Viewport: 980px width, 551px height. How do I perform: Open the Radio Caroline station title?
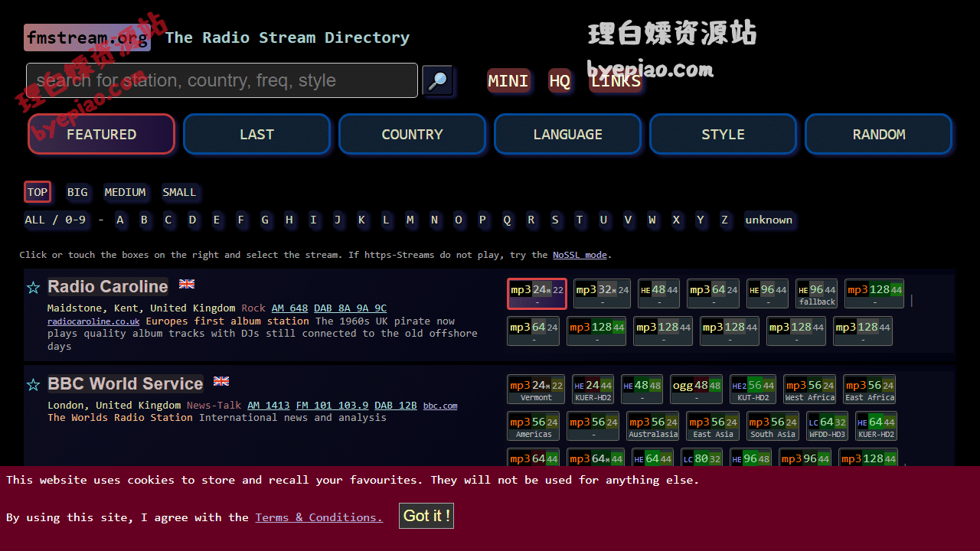click(x=108, y=286)
